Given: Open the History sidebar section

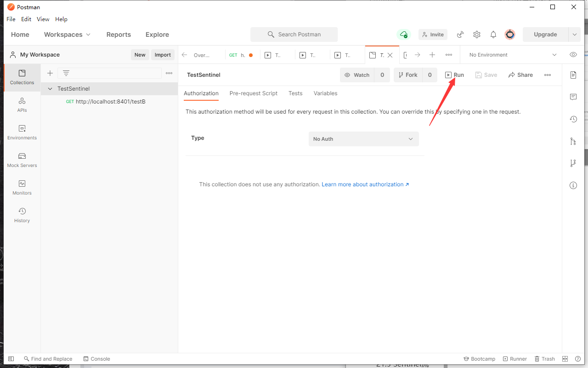Looking at the screenshot, I should pyautogui.click(x=22, y=215).
